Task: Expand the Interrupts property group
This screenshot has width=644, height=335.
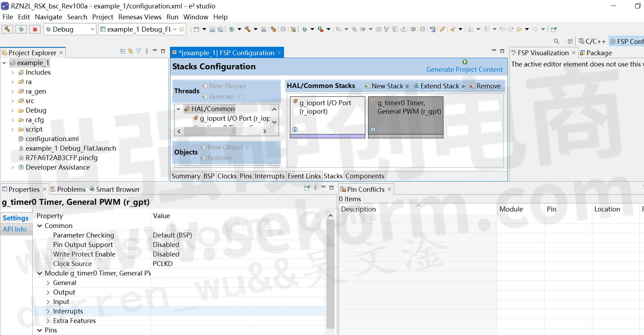Action: [48, 311]
